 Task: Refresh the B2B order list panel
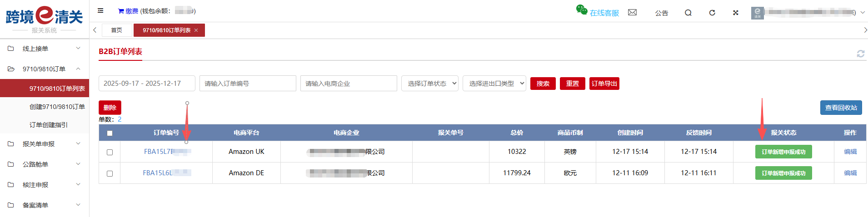click(860, 54)
